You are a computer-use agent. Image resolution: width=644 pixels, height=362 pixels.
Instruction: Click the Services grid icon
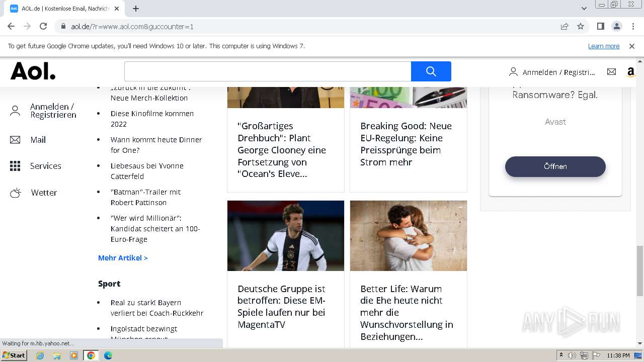pos(15,166)
